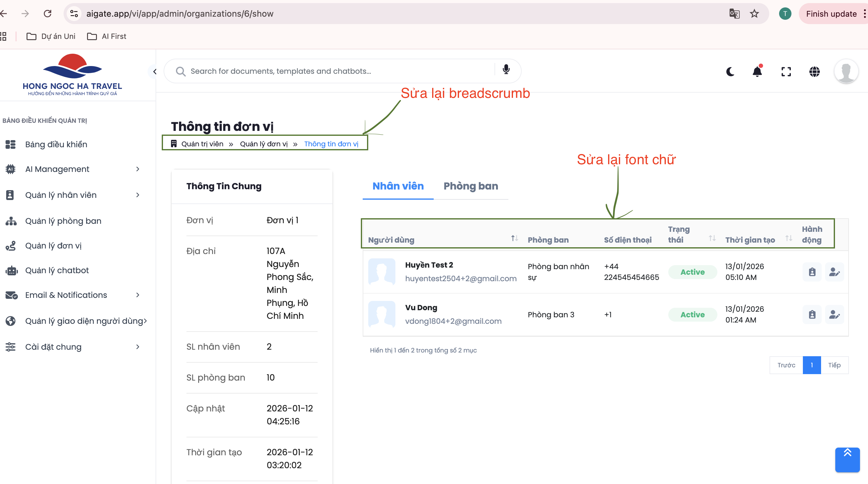This screenshot has height=484, width=868.
Task: Click edit user icon for Vu Dong
Action: coord(834,315)
